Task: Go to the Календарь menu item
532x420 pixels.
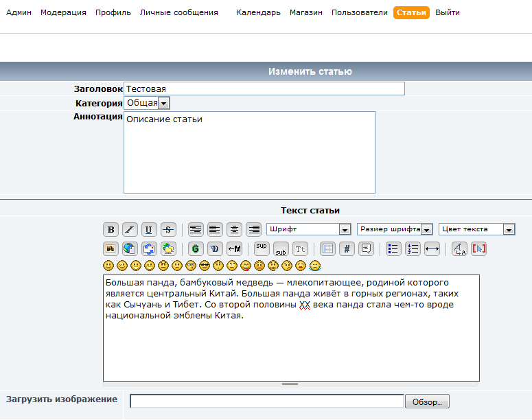Action: coord(258,12)
